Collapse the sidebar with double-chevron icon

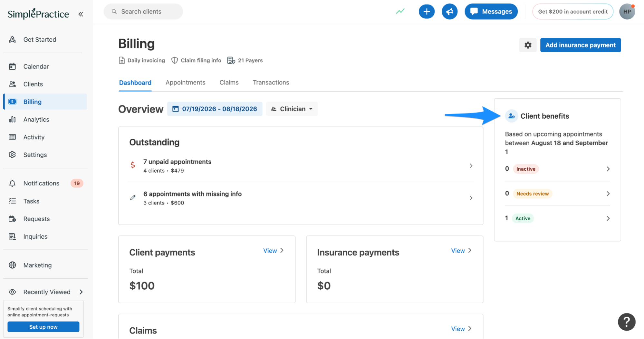click(81, 14)
